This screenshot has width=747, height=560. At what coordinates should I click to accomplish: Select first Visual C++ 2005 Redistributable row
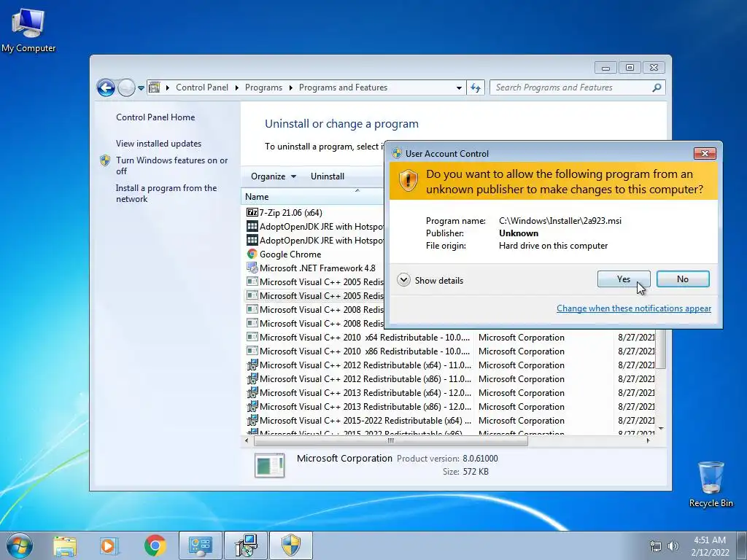314,282
